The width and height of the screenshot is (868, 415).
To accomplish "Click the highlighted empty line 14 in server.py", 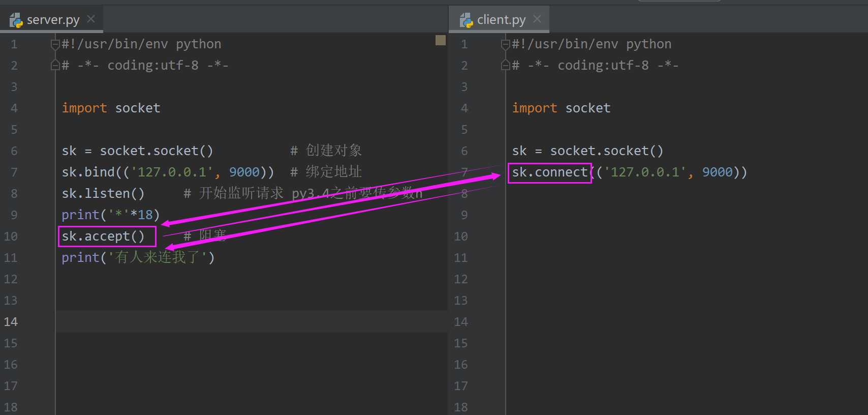I will (x=252, y=321).
